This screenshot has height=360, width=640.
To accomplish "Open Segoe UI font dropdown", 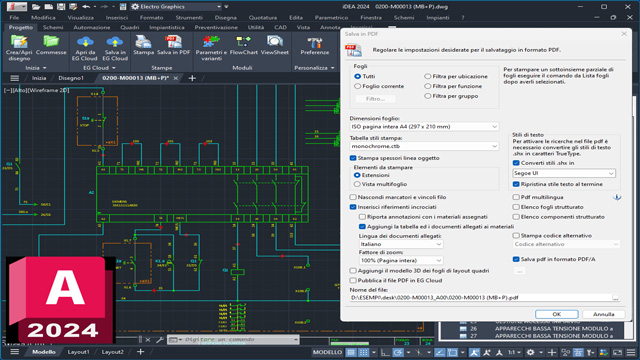I will coord(564,173).
